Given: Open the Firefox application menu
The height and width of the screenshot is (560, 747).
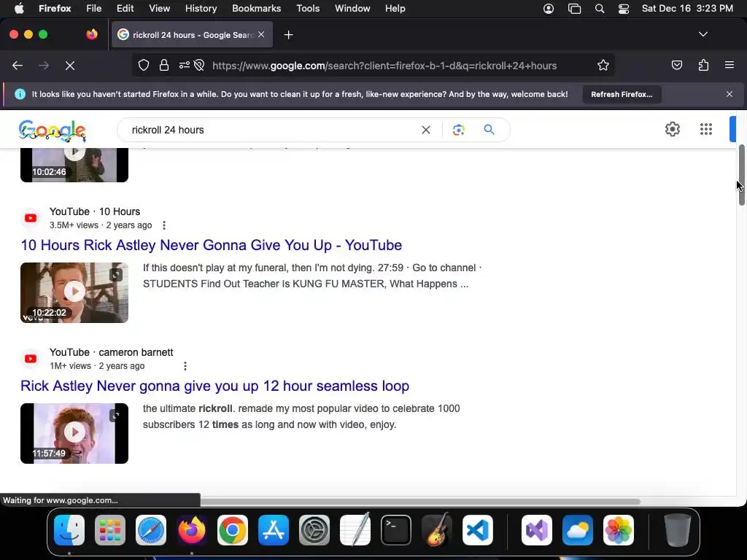Looking at the screenshot, I should pos(55,8).
